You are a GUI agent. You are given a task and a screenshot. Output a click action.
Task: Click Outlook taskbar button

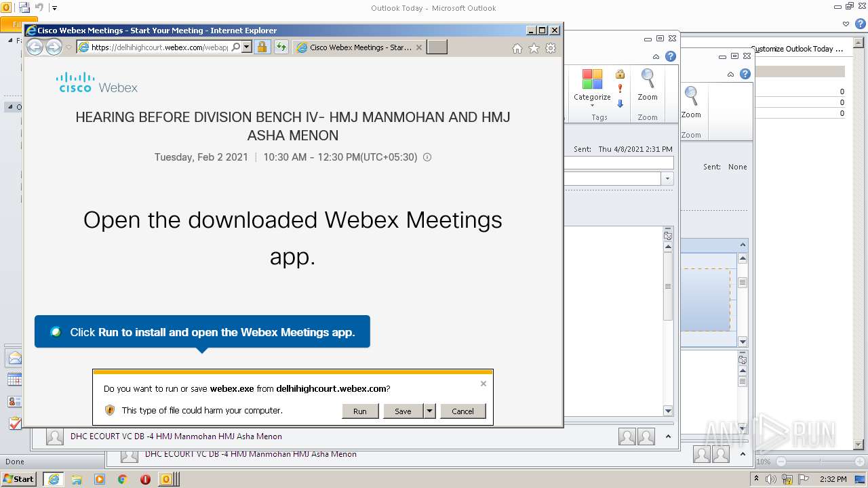pyautogui.click(x=167, y=479)
